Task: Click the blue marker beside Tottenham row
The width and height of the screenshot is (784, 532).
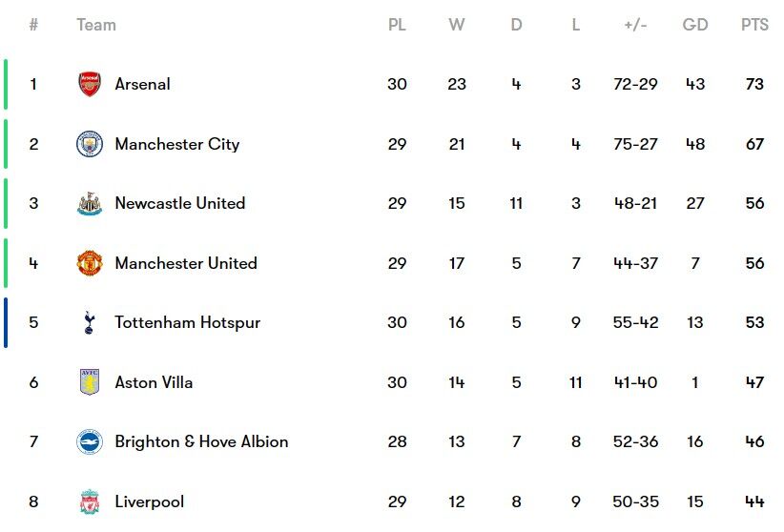Action: point(6,322)
